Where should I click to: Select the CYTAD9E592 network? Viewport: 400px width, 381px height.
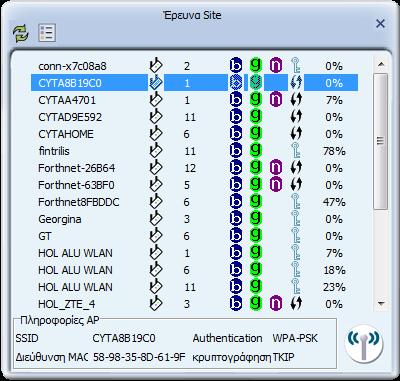tap(70, 117)
